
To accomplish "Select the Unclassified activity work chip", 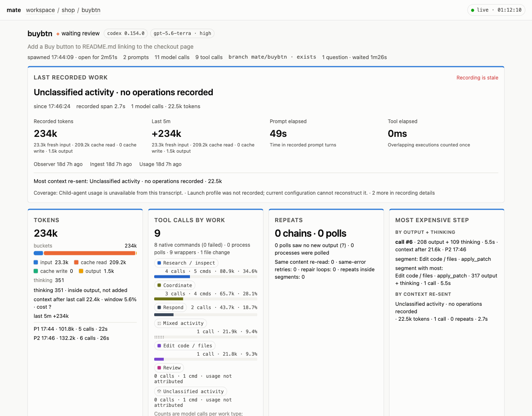I will coord(191,391).
